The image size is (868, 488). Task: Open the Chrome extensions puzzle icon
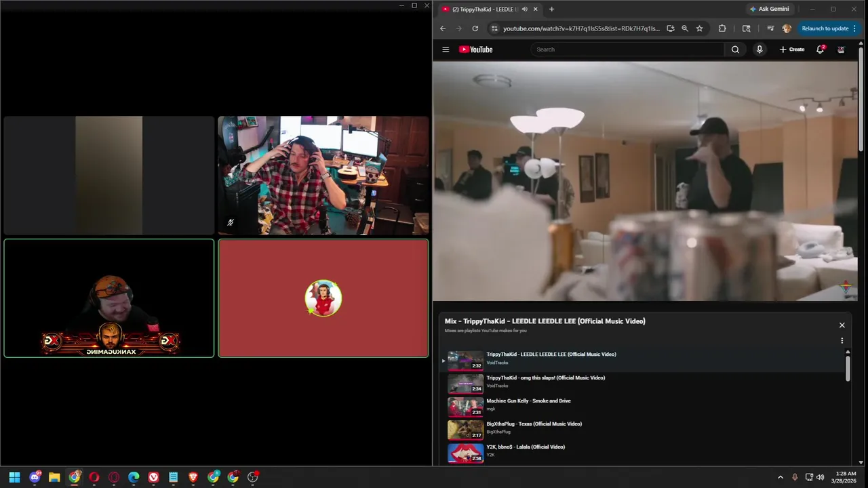[x=722, y=28]
